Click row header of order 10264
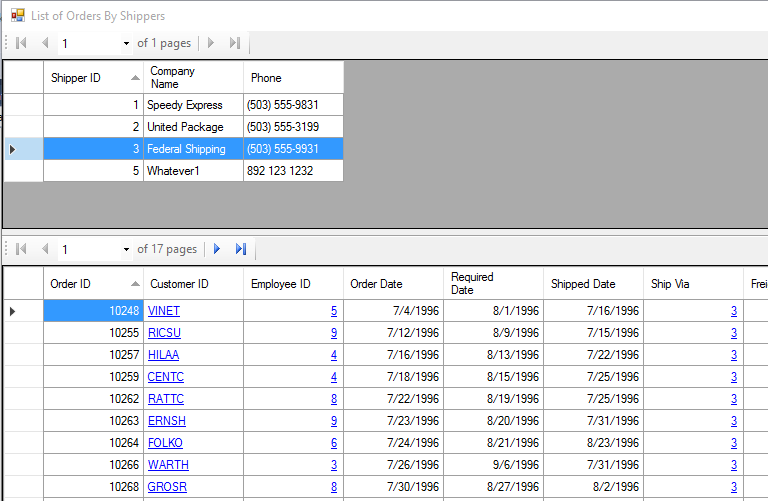This screenshot has width=768, height=501. [x=24, y=443]
